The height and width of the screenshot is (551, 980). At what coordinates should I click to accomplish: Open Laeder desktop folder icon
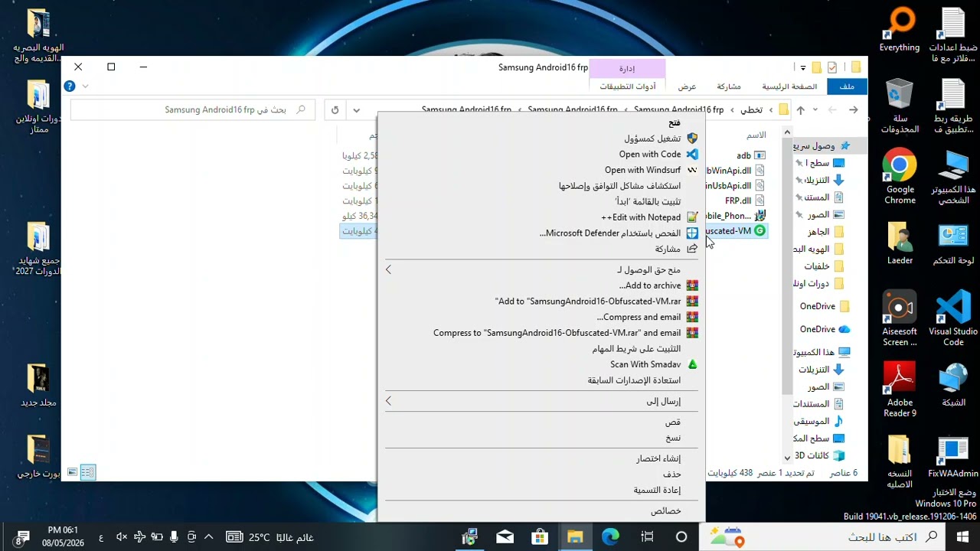(900, 243)
